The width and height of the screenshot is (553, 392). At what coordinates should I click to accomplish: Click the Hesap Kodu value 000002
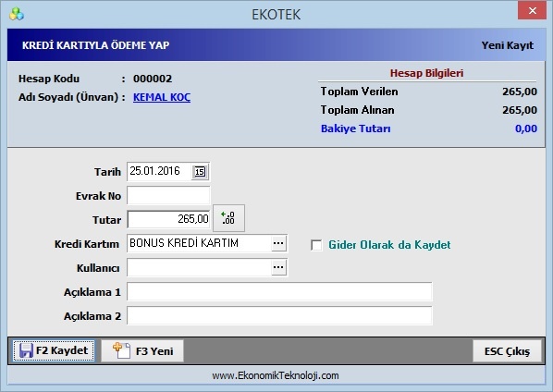pyautogui.click(x=153, y=79)
